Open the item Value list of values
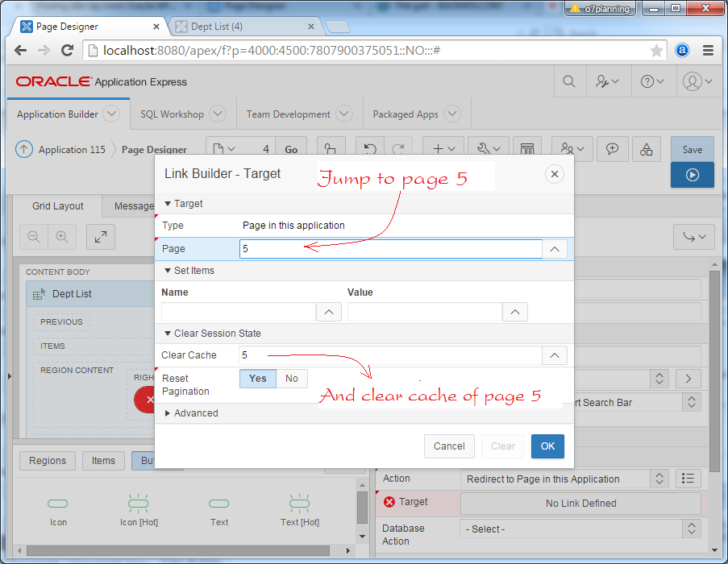 [x=515, y=312]
